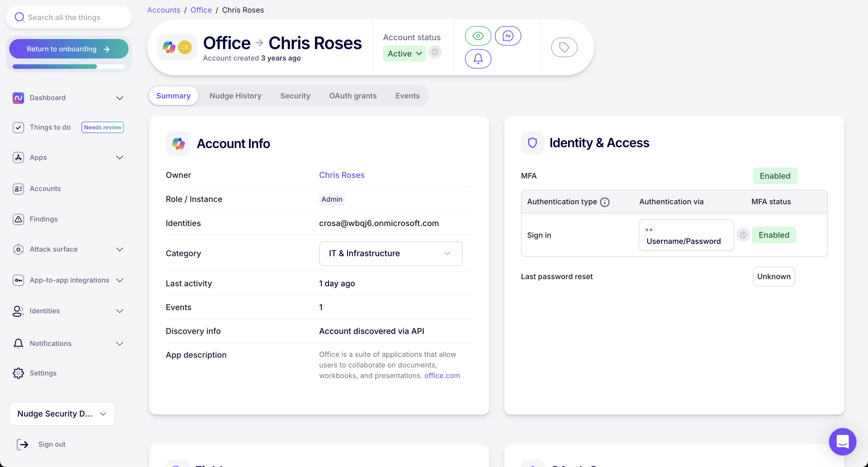
Task: Click the account status history clock icon
Action: coord(435,52)
